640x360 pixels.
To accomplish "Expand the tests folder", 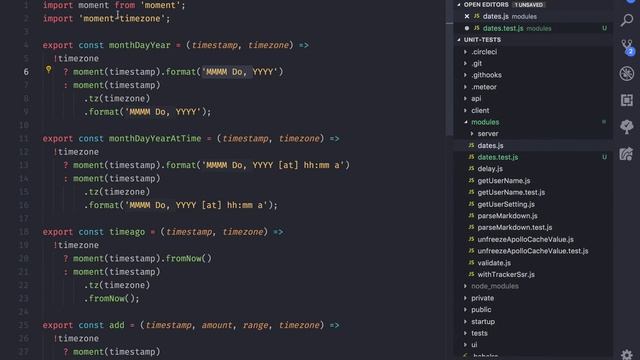I will click(465, 333).
